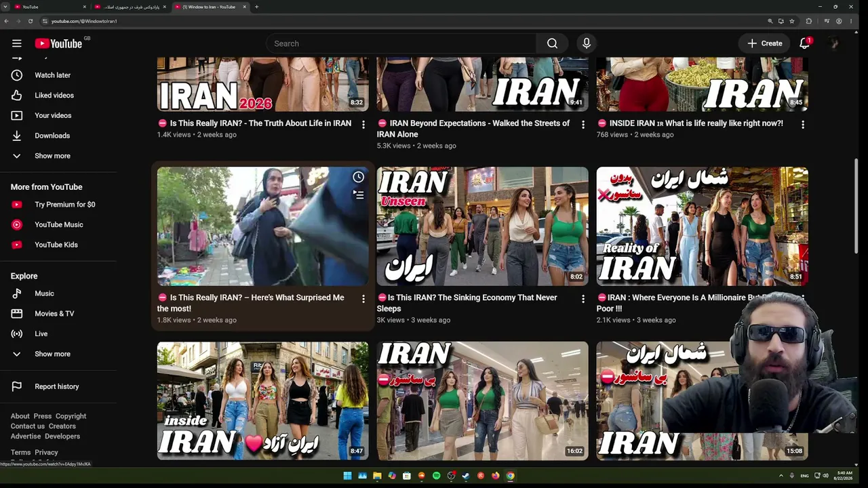Open the Developers footer link
The image size is (868, 488).
pyautogui.click(x=62, y=436)
